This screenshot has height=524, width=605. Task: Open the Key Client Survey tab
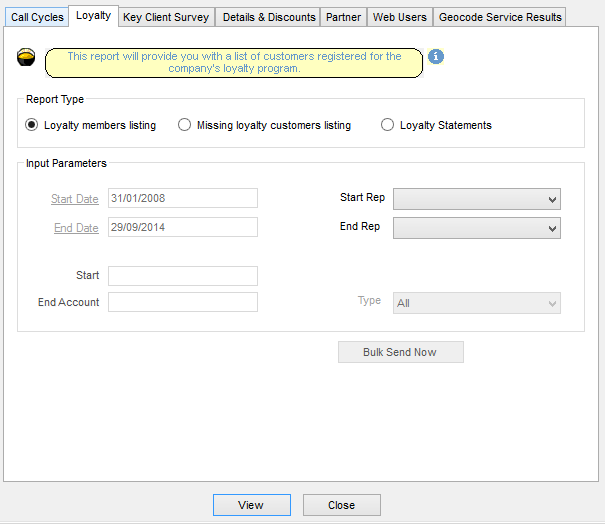166,17
